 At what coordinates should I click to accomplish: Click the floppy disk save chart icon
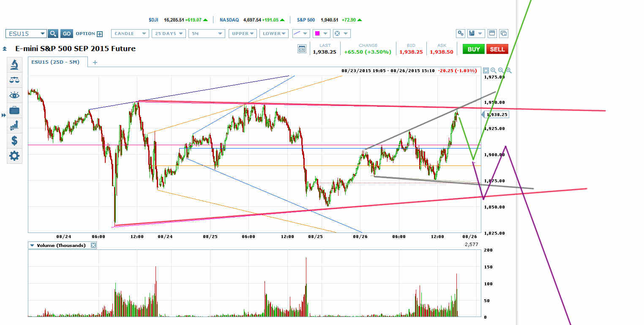tap(472, 33)
